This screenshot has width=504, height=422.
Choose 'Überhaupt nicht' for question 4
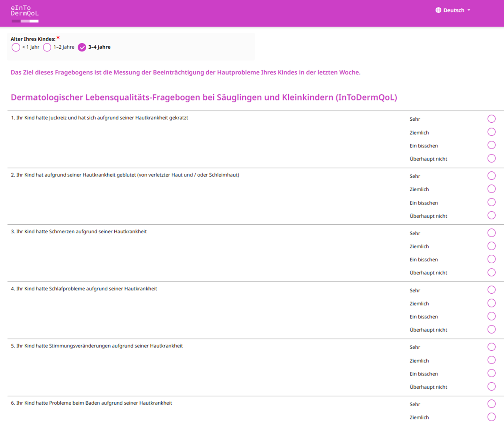click(x=492, y=329)
